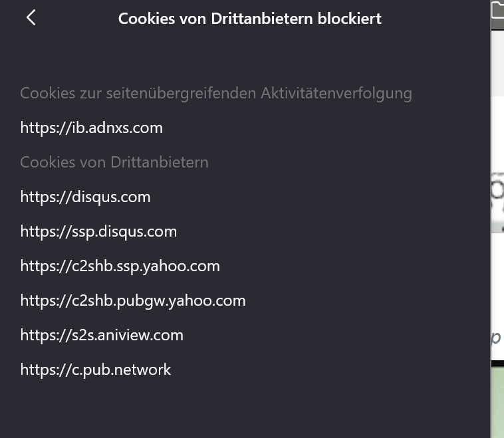Go back using the left arrow icon

(31, 17)
